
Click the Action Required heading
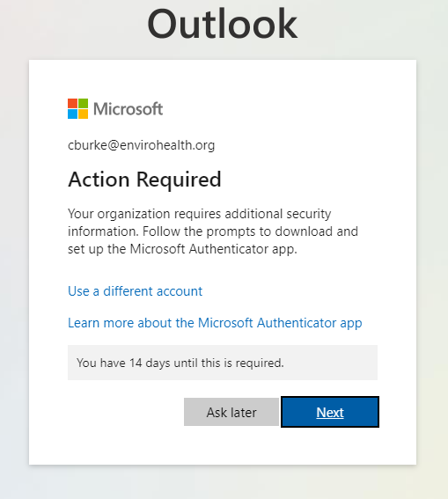(144, 180)
